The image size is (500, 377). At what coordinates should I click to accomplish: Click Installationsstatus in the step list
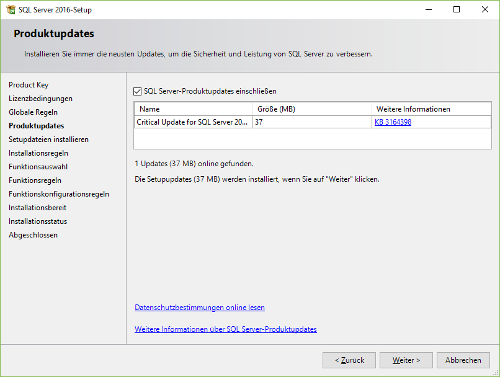[x=38, y=221]
